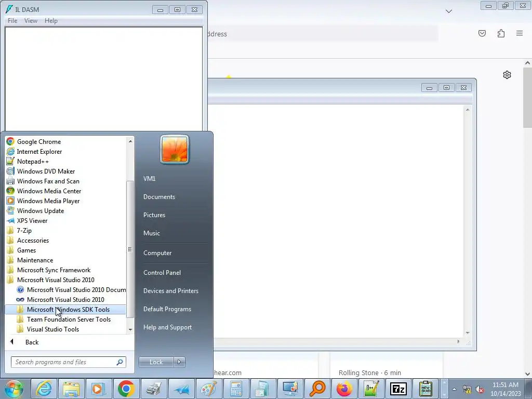Open Fax and Scan taskbar icon

click(x=153, y=389)
